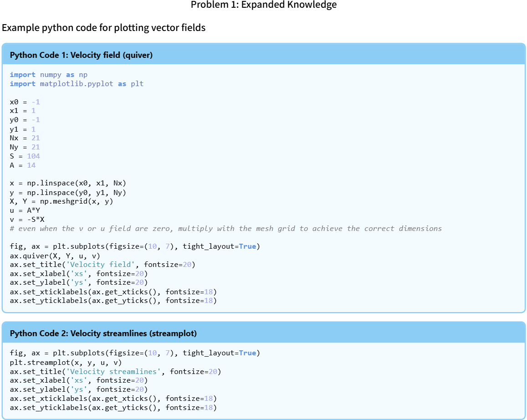Click the 'Python Code 2: Velocity streamlines' header

pyautogui.click(x=103, y=333)
